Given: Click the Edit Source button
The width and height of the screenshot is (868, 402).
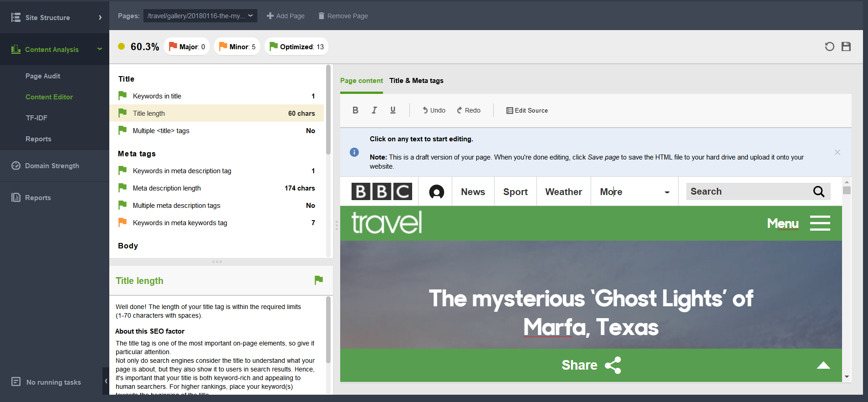Looking at the screenshot, I should pyautogui.click(x=527, y=110).
